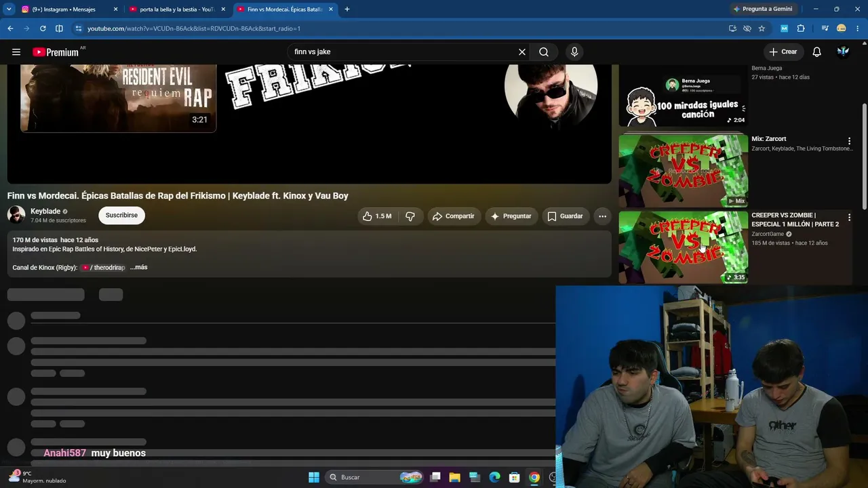Image resolution: width=868 pixels, height=488 pixels.
Task: Switch to porta la bella y la bestia tab
Action: (177, 9)
